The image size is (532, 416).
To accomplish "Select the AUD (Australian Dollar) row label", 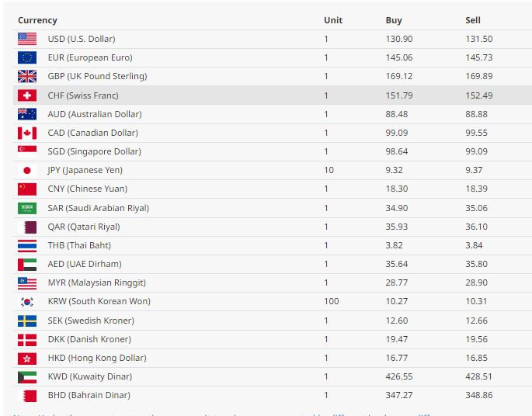I will click(x=95, y=114).
